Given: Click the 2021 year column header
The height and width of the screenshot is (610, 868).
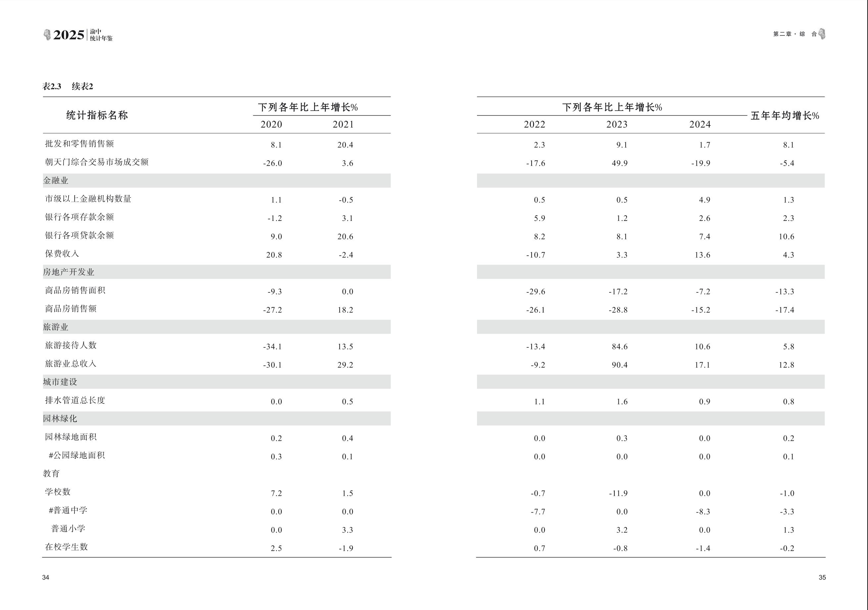Looking at the screenshot, I should point(343,125).
